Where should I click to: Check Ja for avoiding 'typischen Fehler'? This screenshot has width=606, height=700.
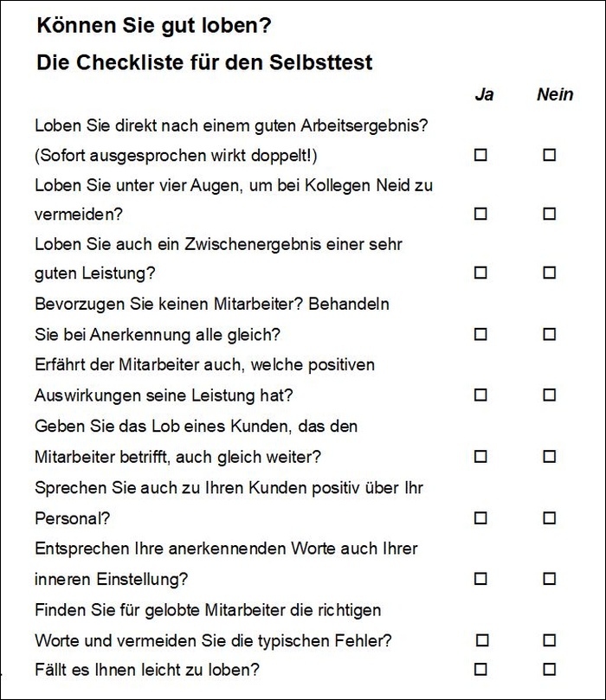pyautogui.click(x=482, y=640)
